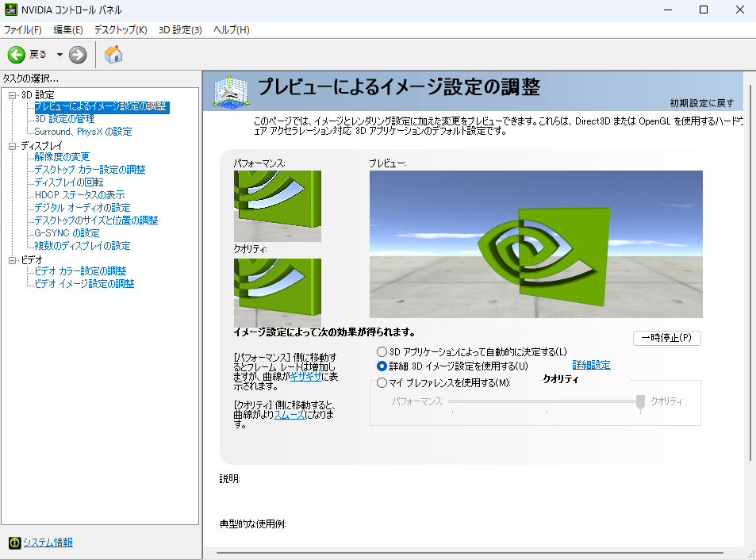Open Surround、PhysX の設定 page
Viewport: 756px width, 560px height.
(83, 132)
